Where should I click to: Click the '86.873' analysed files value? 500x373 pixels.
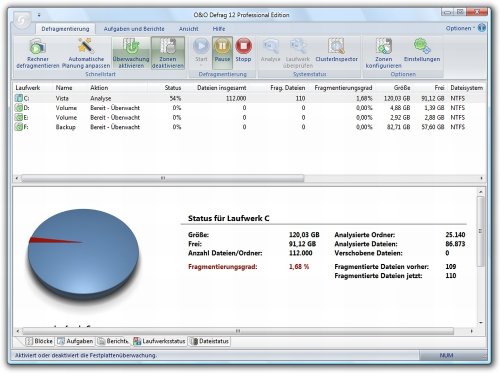455,244
